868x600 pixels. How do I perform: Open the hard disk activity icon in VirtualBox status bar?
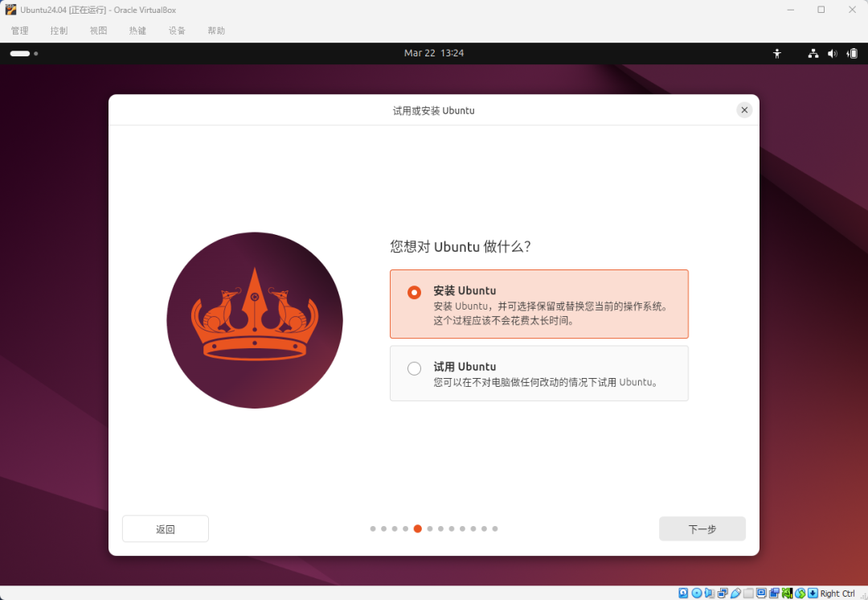pyautogui.click(x=682, y=594)
